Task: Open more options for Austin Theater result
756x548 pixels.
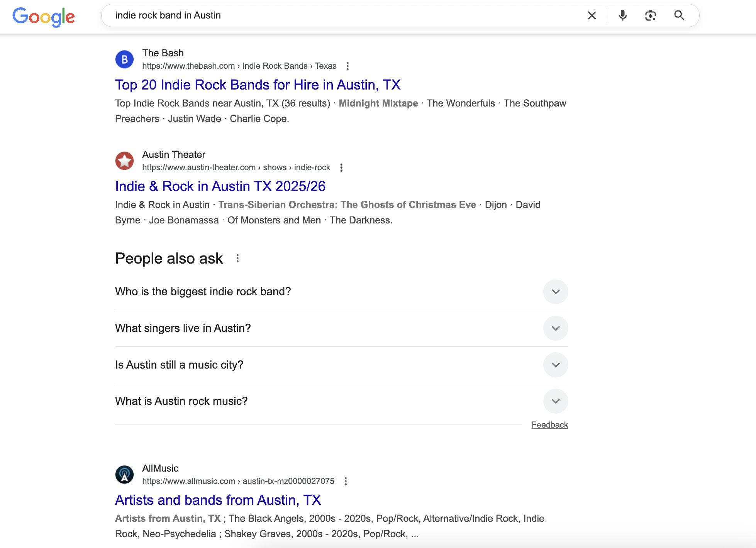Action: pos(341,167)
